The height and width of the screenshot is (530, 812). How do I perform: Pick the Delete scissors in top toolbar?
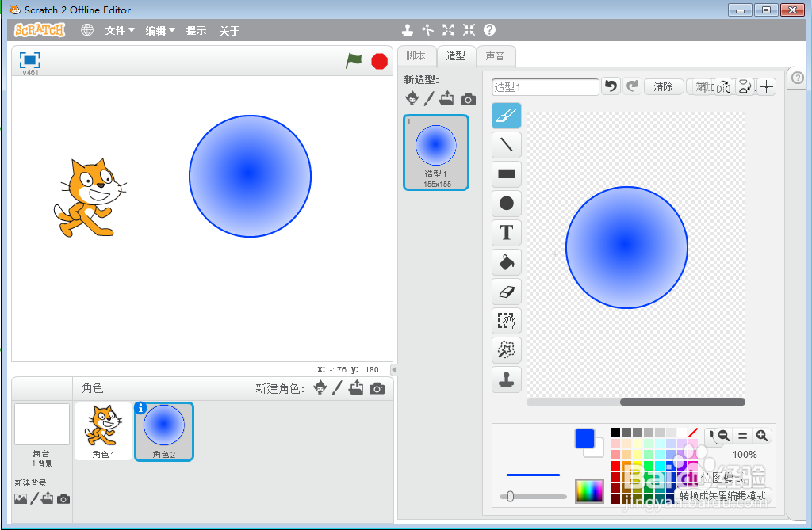point(427,30)
